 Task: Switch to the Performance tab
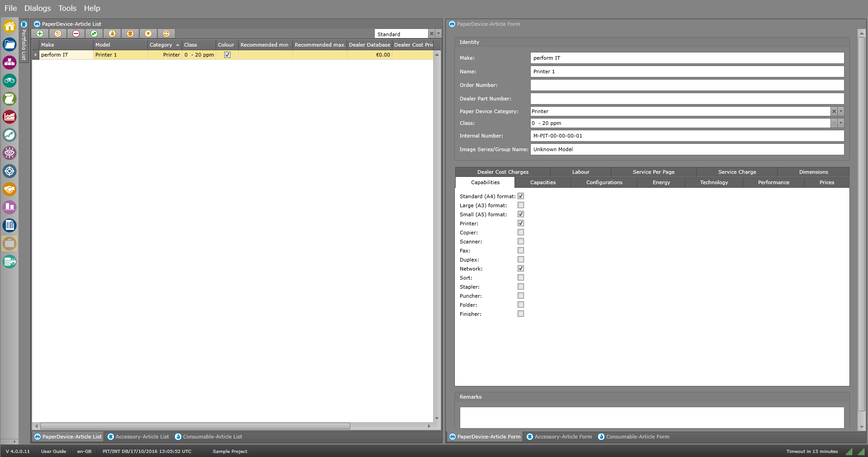(774, 182)
